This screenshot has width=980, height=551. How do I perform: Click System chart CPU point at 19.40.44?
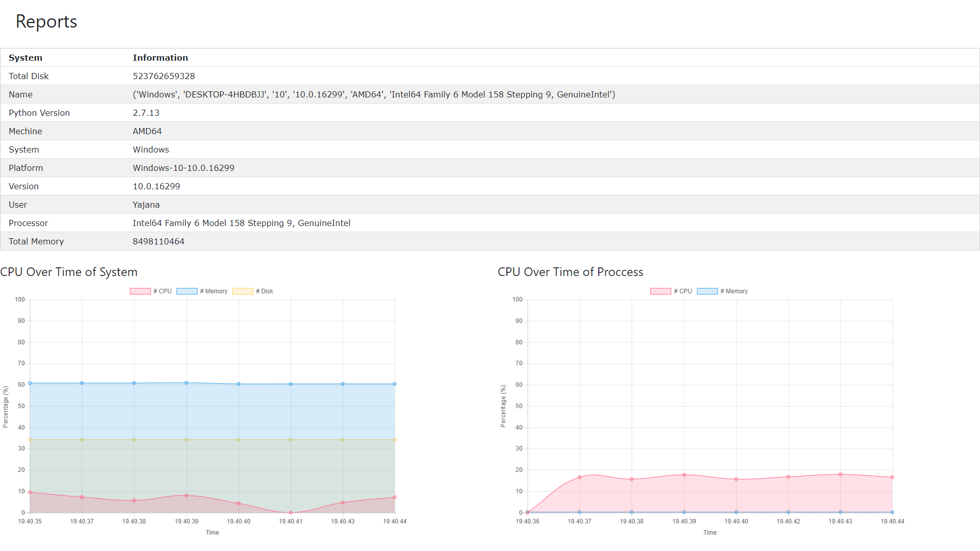point(395,497)
